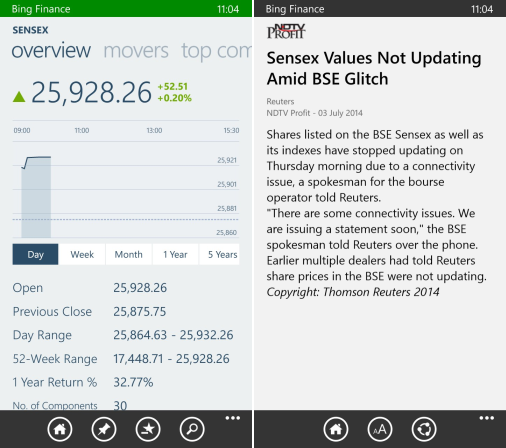Viewport: 506px width, 448px height.
Task: Tap Day Range 25,864.63 - 25,932.26
Action: 173,335
